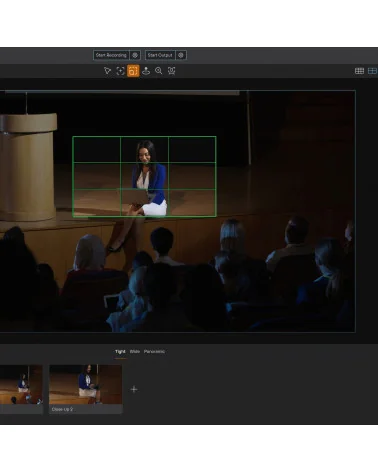
Task: Select the magnifier zoom tool
Action: point(159,71)
